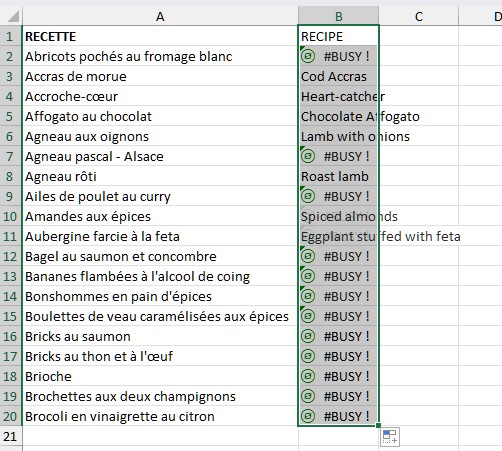Select translated cell 'Lamb with onions'
Image resolution: width=502 pixels, height=451 pixels.
[338, 136]
